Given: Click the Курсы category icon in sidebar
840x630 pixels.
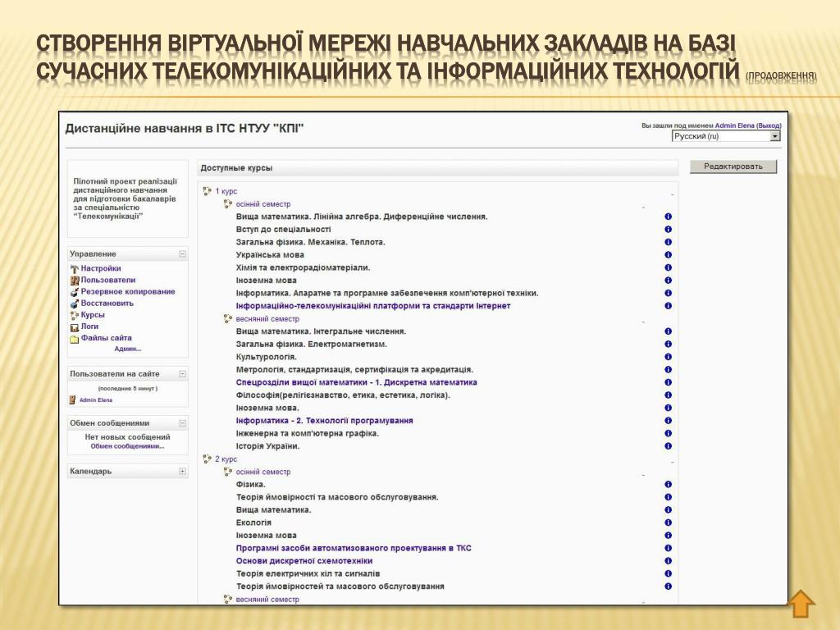Looking at the screenshot, I should tap(75, 316).
